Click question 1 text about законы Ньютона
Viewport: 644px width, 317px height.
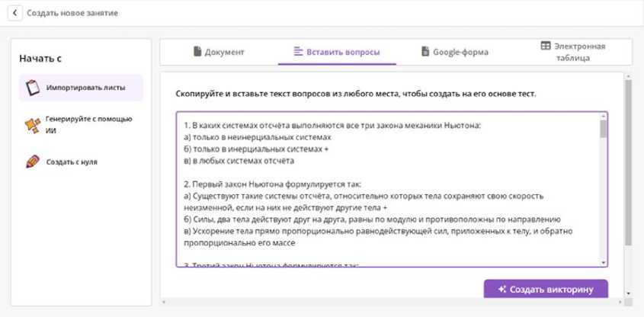[x=332, y=126]
